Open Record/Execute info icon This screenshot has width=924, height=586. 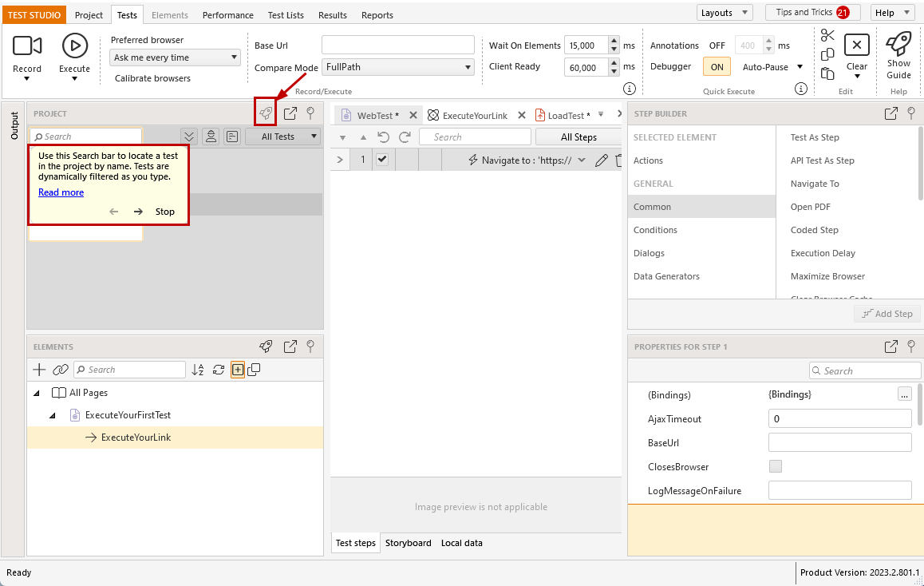630,89
